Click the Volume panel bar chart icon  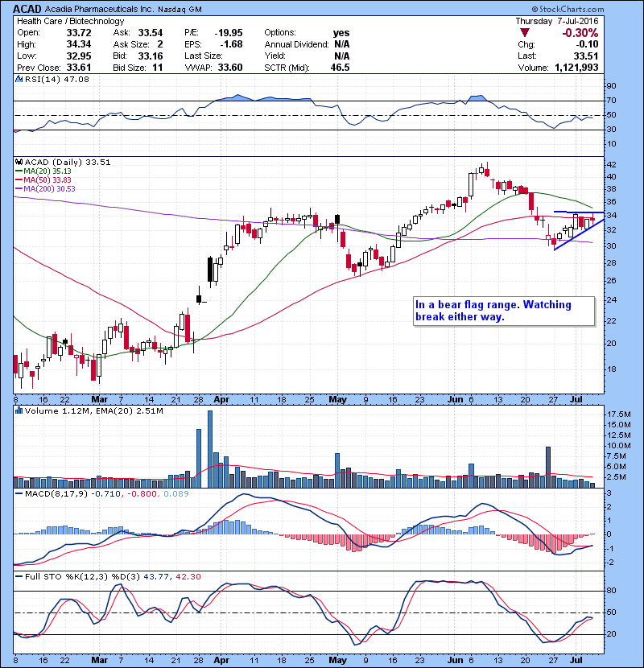pos(19,410)
